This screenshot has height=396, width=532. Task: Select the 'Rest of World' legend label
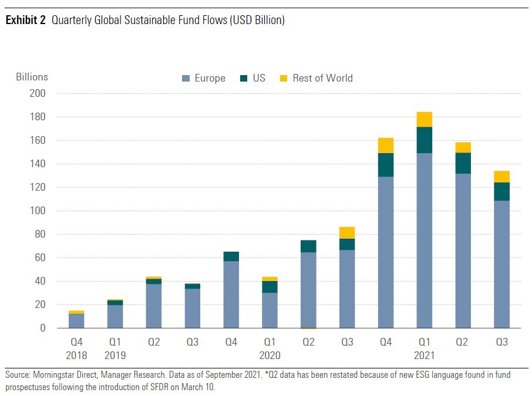(x=322, y=79)
